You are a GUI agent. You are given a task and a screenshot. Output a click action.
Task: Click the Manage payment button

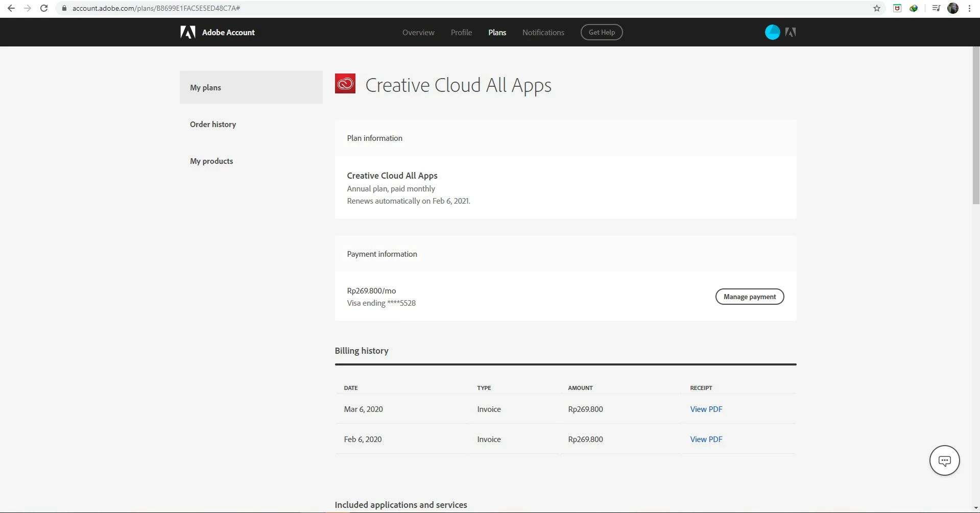(750, 297)
